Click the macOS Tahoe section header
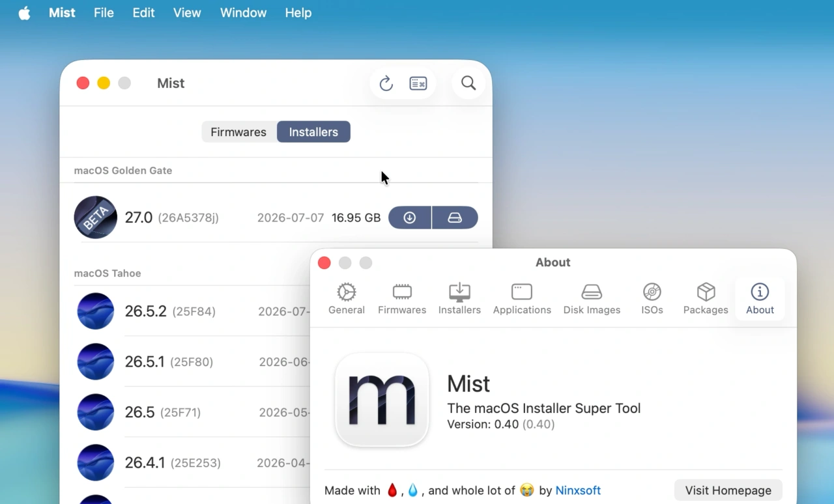The image size is (834, 504). click(108, 273)
